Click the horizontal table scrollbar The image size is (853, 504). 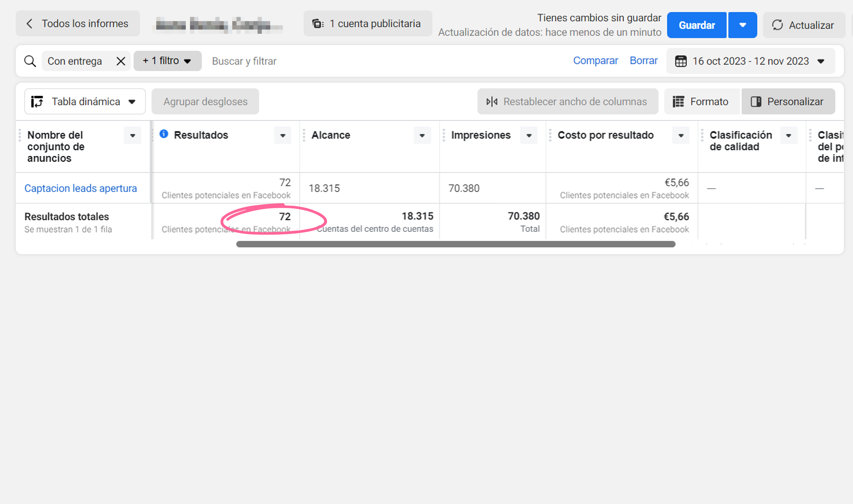tap(456, 244)
